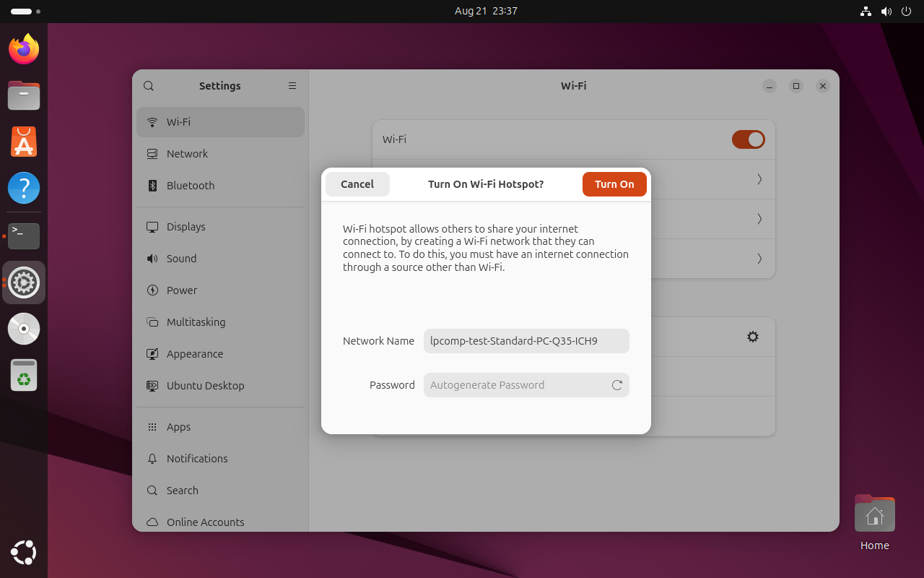Open Ubuntu App Center from the dock
This screenshot has height=578, width=924.
pos(24,142)
